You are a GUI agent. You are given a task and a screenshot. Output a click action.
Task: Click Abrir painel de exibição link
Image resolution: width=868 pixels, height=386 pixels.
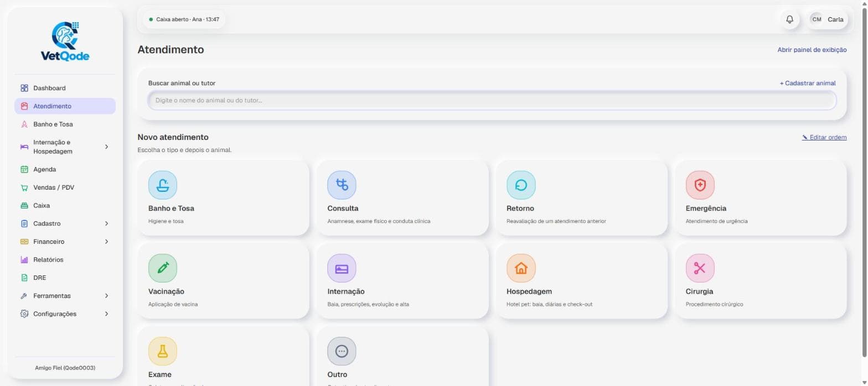(812, 50)
